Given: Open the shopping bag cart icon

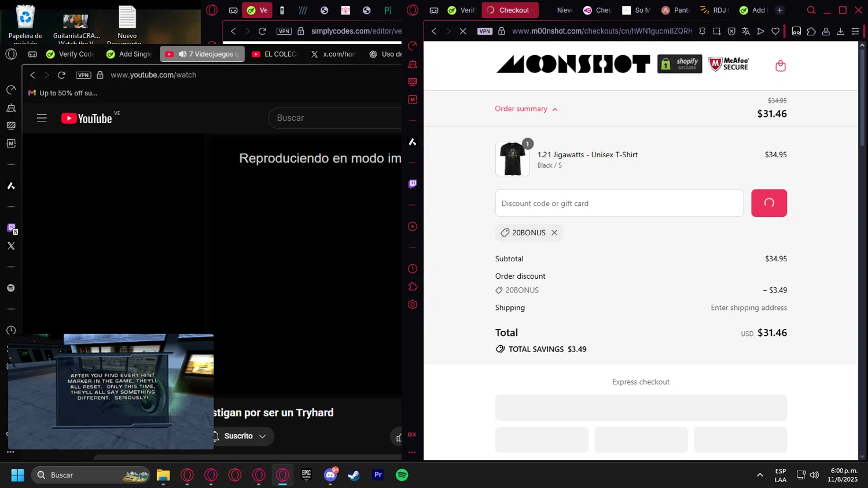Looking at the screenshot, I should click(780, 66).
